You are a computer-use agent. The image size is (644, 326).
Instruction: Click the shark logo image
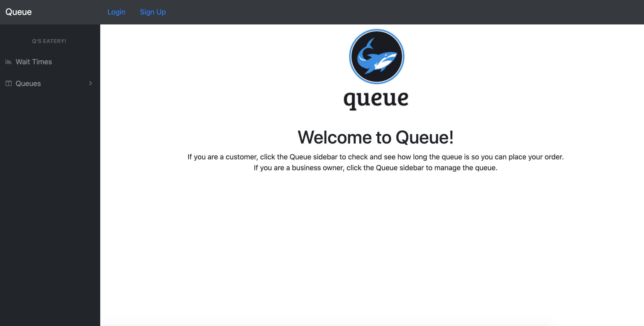click(376, 57)
